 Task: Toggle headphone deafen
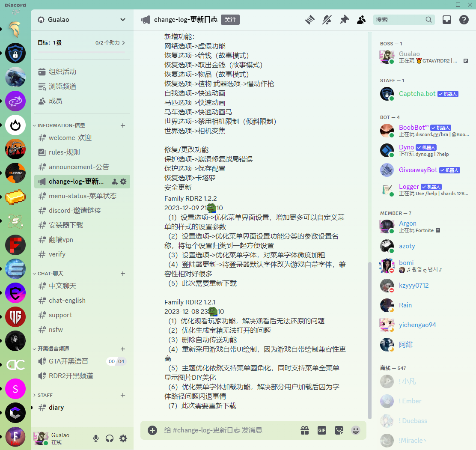[110, 438]
